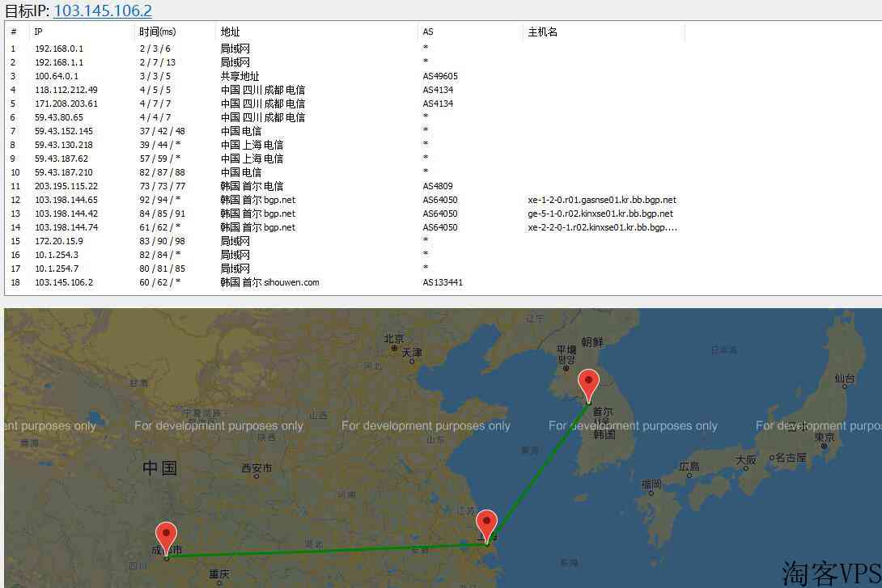The width and height of the screenshot is (882, 588).
Task: Click the 名古屋 label on the map
Action: [x=791, y=458]
